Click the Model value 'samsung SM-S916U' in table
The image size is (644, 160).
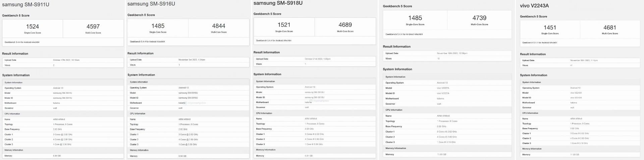point(188,93)
